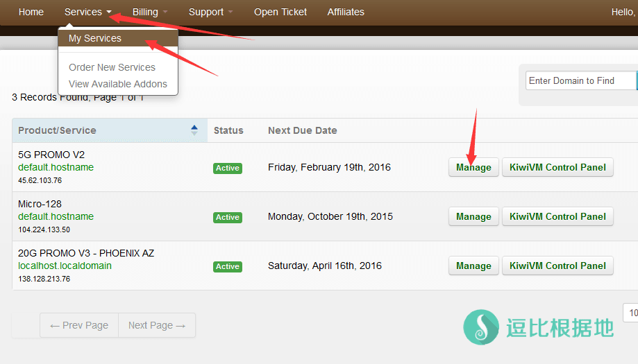Click Manage for Micro-128 service
The height and width of the screenshot is (364, 638).
473,216
